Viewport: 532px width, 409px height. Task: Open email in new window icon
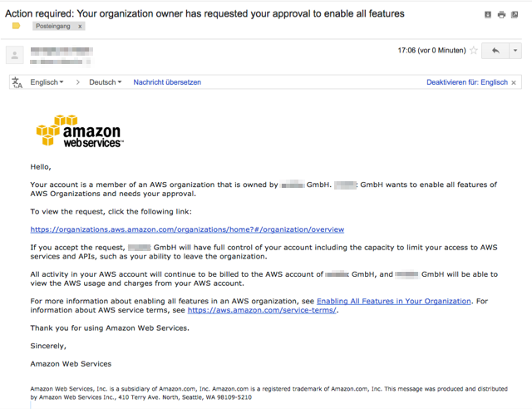pos(515,15)
